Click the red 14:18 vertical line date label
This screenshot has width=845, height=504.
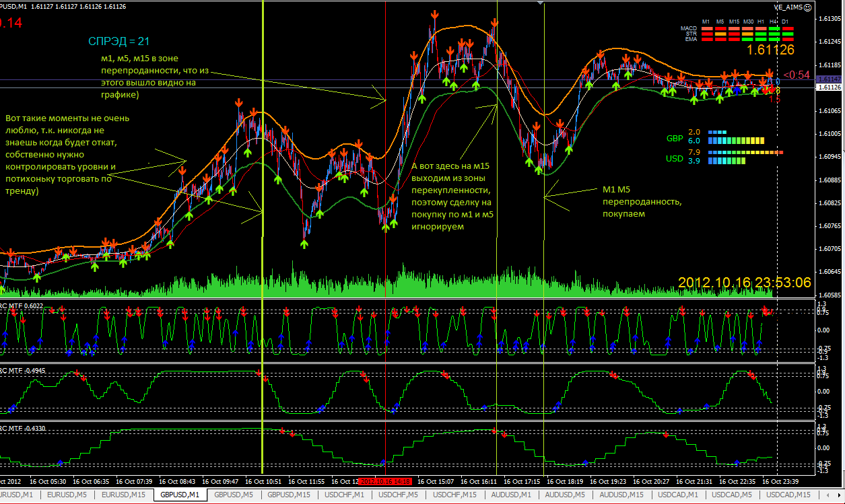pyautogui.click(x=384, y=482)
